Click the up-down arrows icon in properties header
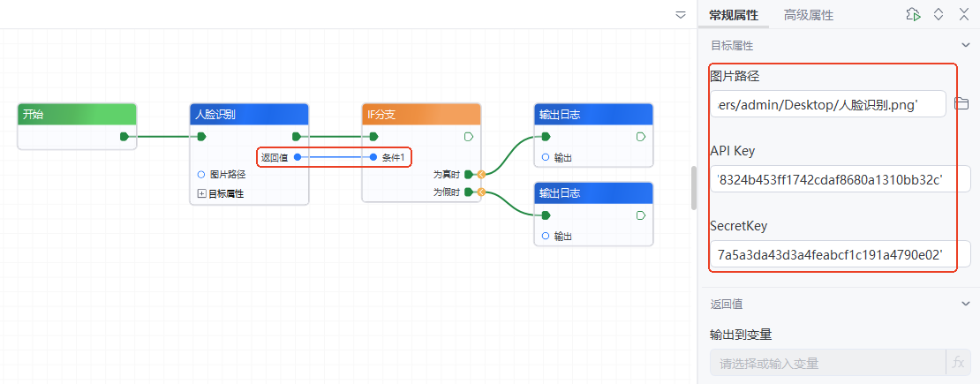Screen dimensions: 980x384 [x=939, y=14]
